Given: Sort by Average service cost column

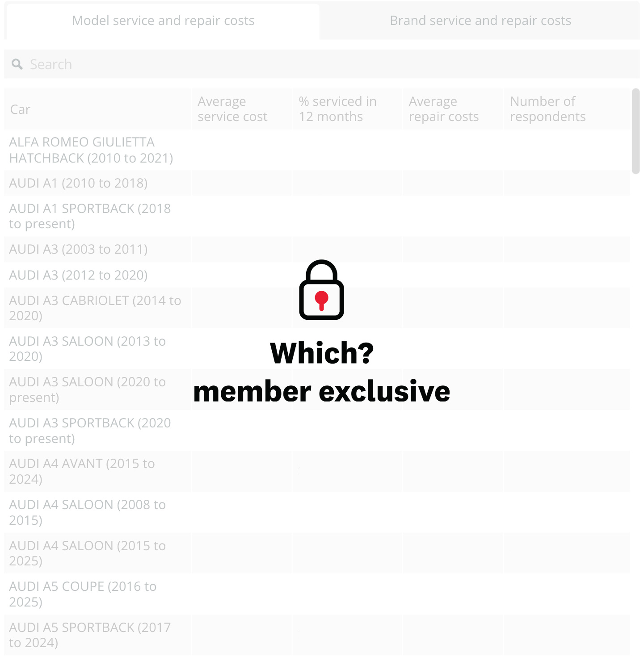Looking at the screenshot, I should [232, 109].
